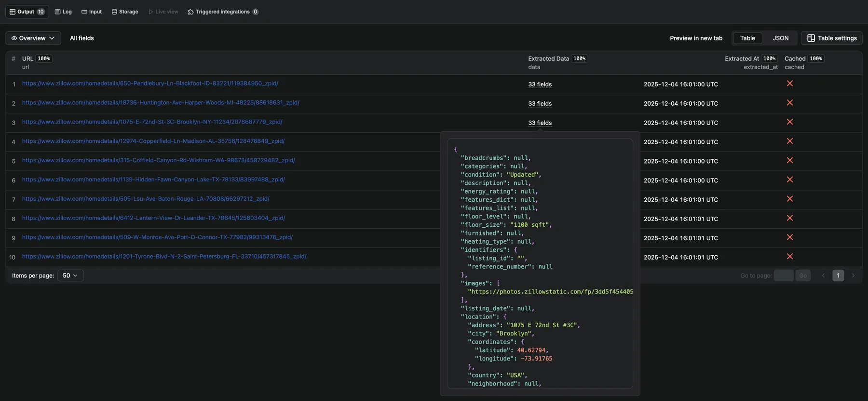Open Triggered integrations tab

click(x=223, y=12)
